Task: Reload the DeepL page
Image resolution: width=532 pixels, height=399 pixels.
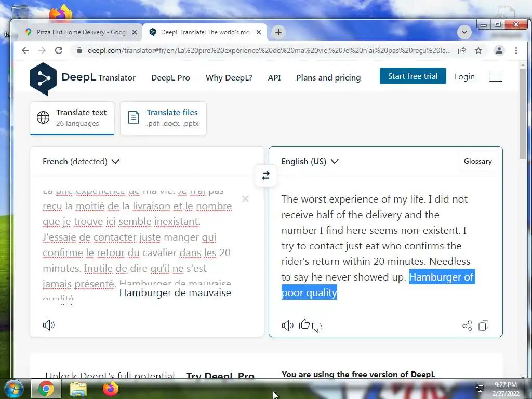Action: click(59, 50)
